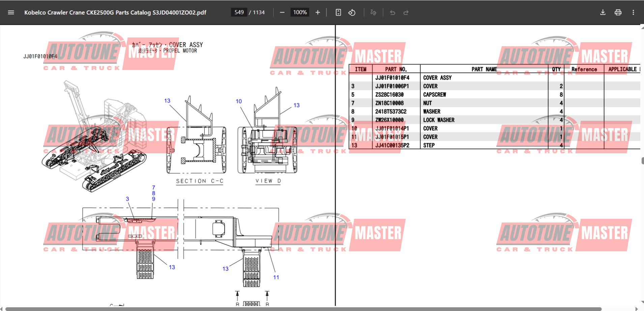Click the LOCK WASHER part name
Viewport: 644px width, 311px height.
pos(439,120)
